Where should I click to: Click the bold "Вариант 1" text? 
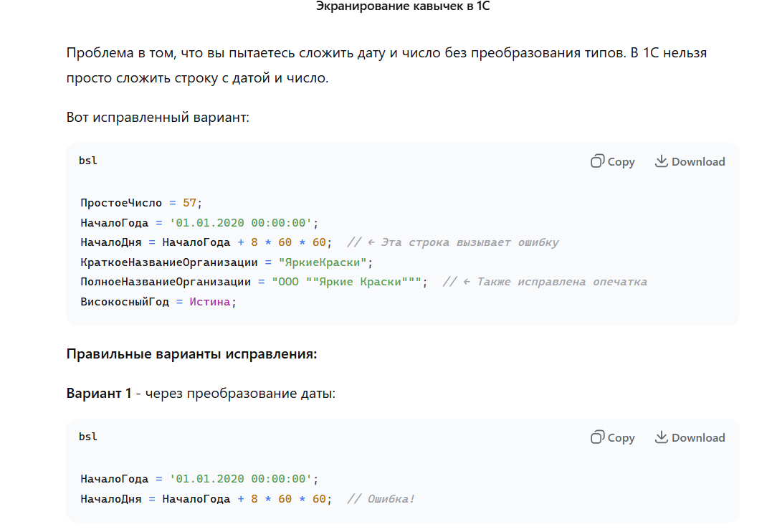coord(99,394)
